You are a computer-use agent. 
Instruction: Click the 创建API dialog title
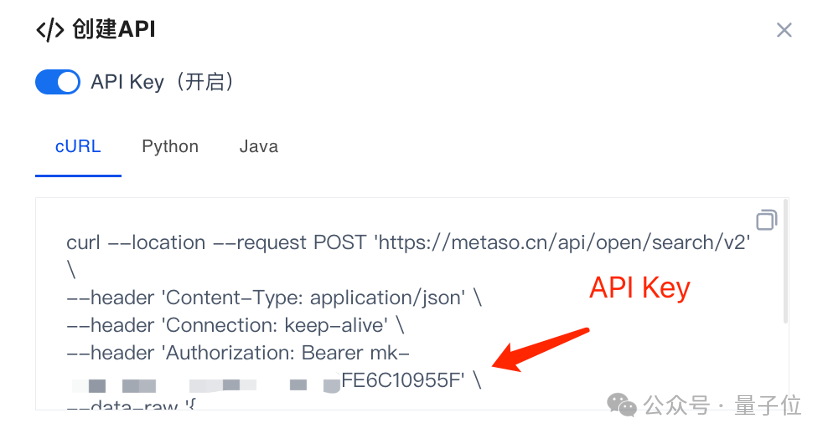(114, 29)
